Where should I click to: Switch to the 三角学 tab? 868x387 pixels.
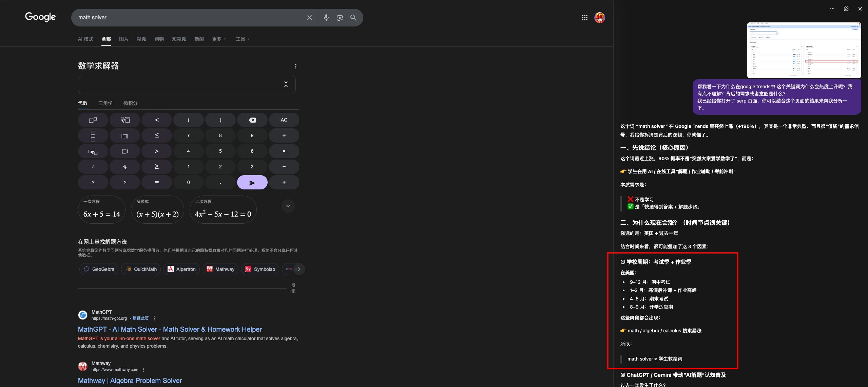point(105,103)
